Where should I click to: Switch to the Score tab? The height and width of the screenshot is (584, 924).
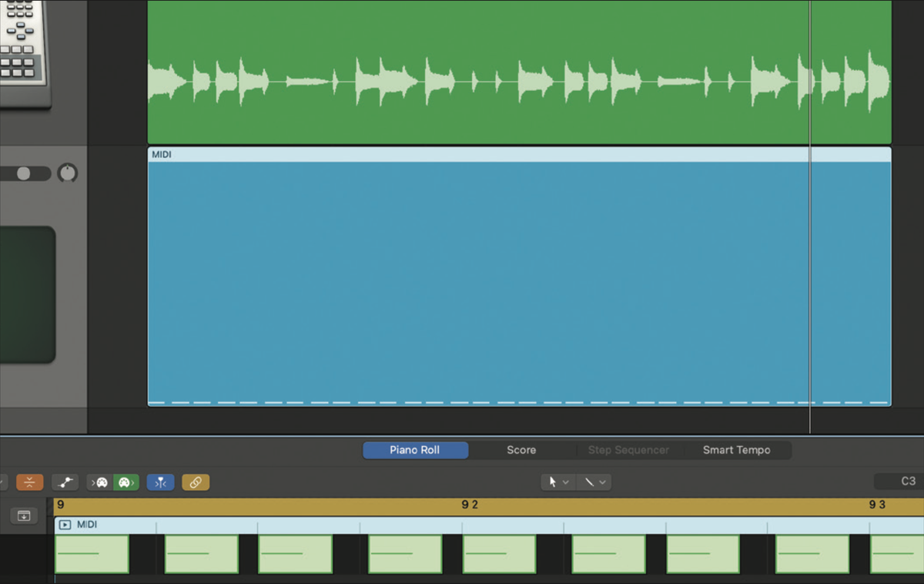(521, 450)
